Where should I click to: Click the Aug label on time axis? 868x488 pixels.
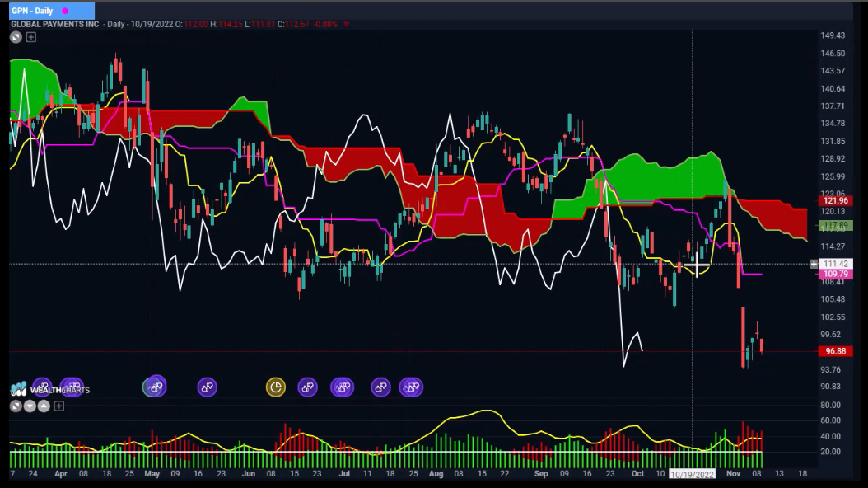click(436, 474)
